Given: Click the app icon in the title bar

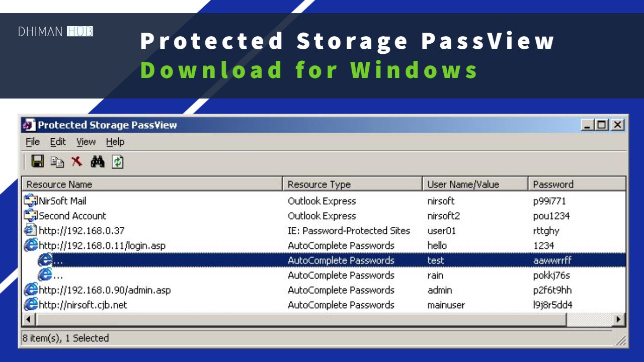Looking at the screenshot, I should click(30, 125).
